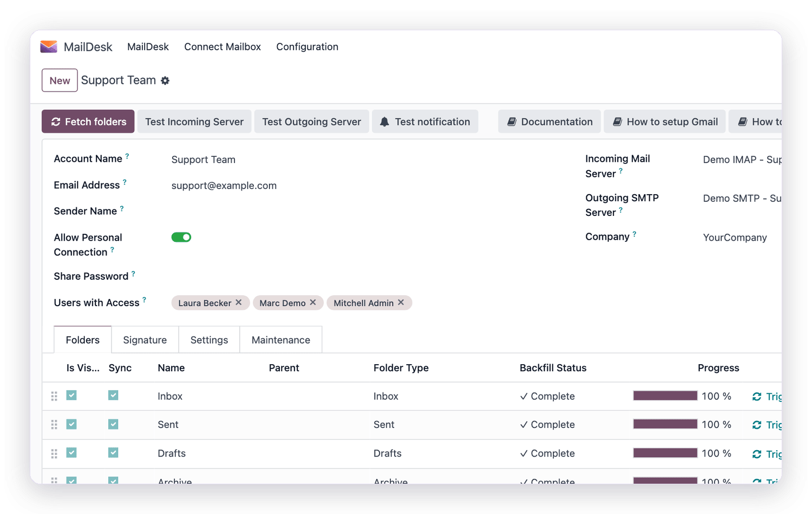Remove Laura Becker from users with access
This screenshot has height=514, width=812.
239,302
